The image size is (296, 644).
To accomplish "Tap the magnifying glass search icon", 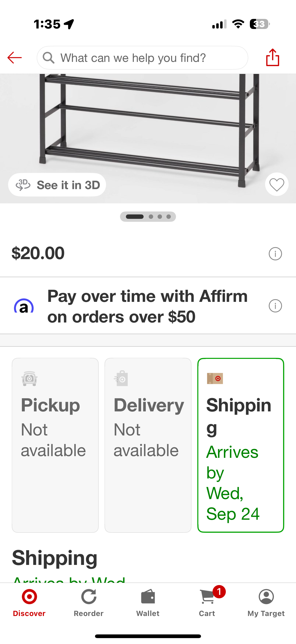I will 48,58.
